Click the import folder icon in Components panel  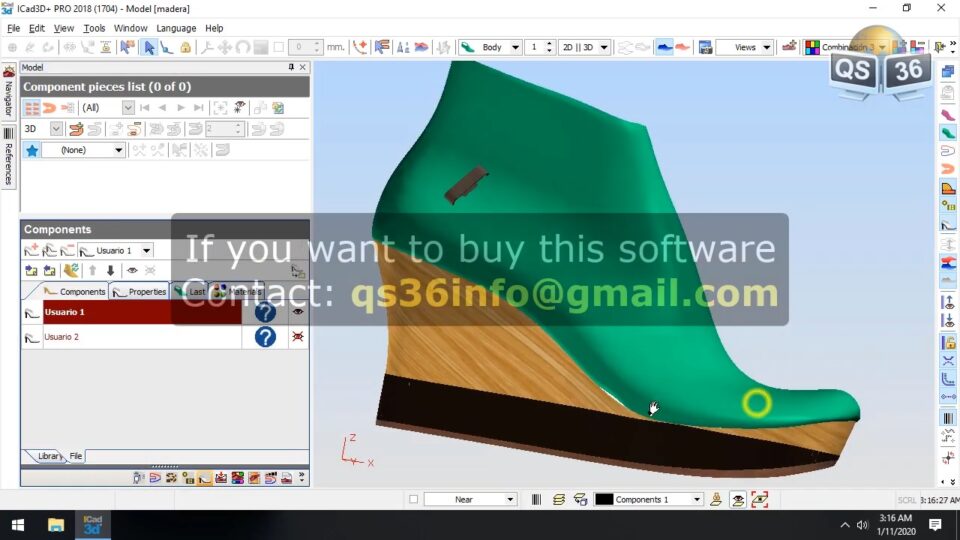(31, 270)
